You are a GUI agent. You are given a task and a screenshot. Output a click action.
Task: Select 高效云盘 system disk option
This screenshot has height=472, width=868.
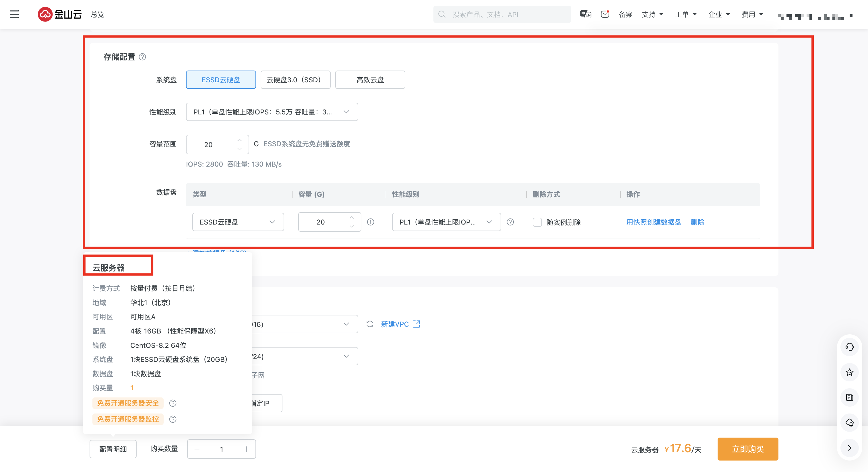click(370, 80)
